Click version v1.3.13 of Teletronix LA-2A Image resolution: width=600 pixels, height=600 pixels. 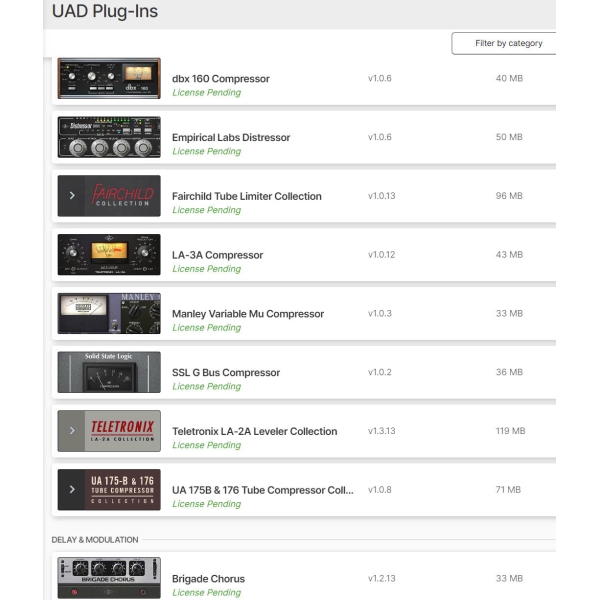click(x=382, y=431)
